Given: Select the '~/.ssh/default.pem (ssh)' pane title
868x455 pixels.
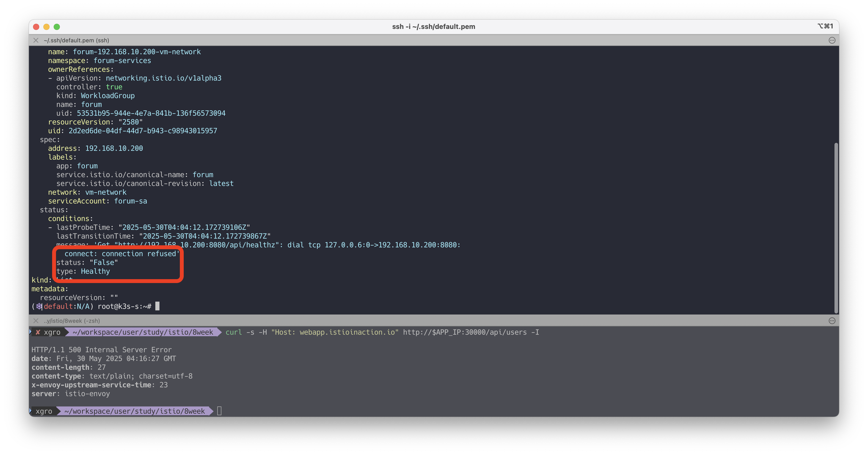Looking at the screenshot, I should click(76, 40).
